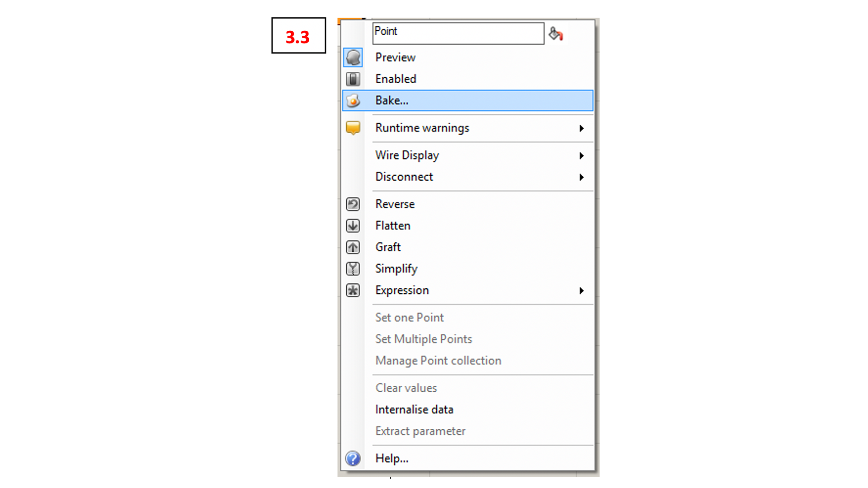Click Set one Point button
Image resolution: width=868 pixels, height=488 pixels.
coord(410,316)
